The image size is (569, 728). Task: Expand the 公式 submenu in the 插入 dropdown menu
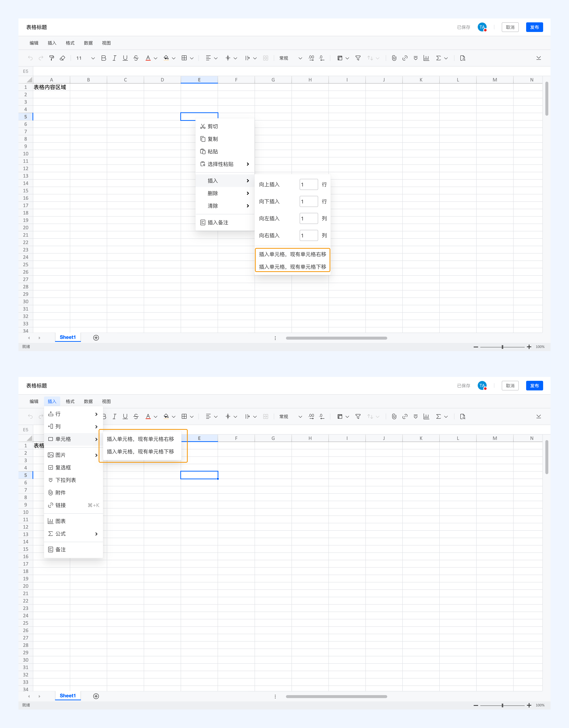pos(73,534)
